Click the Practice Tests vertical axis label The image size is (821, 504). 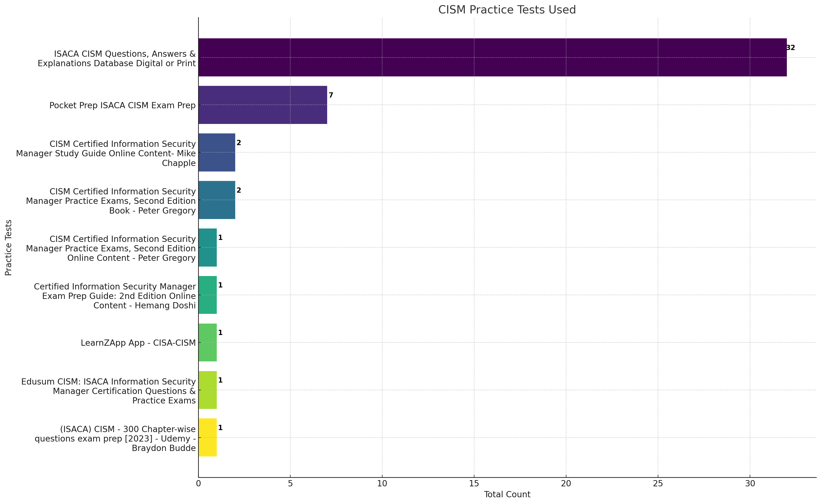point(8,247)
